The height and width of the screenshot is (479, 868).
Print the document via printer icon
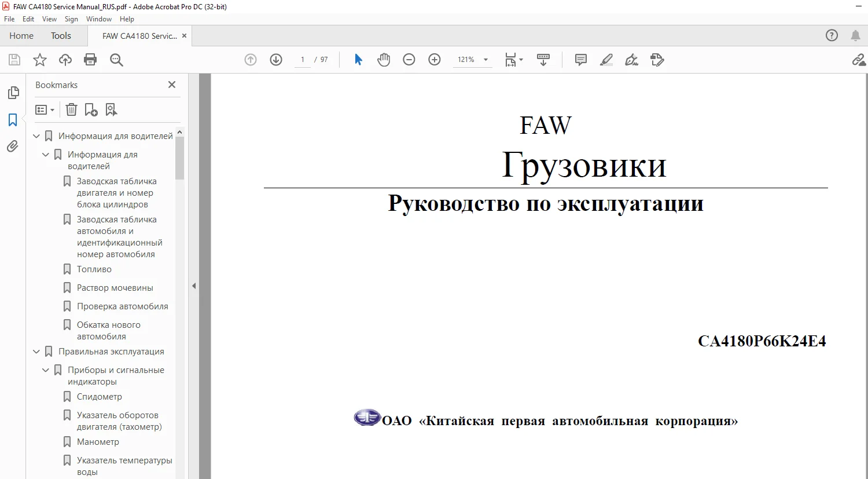pyautogui.click(x=90, y=60)
